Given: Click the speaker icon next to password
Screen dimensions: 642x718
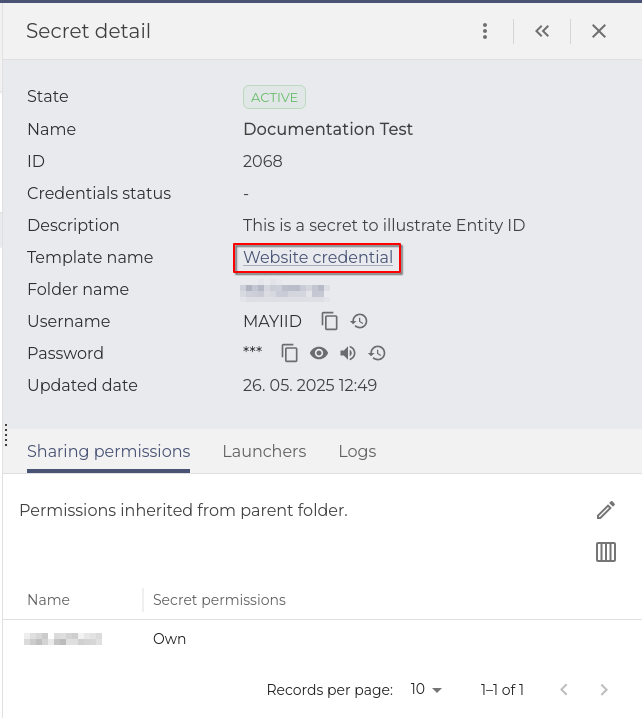Looking at the screenshot, I should coord(348,353).
